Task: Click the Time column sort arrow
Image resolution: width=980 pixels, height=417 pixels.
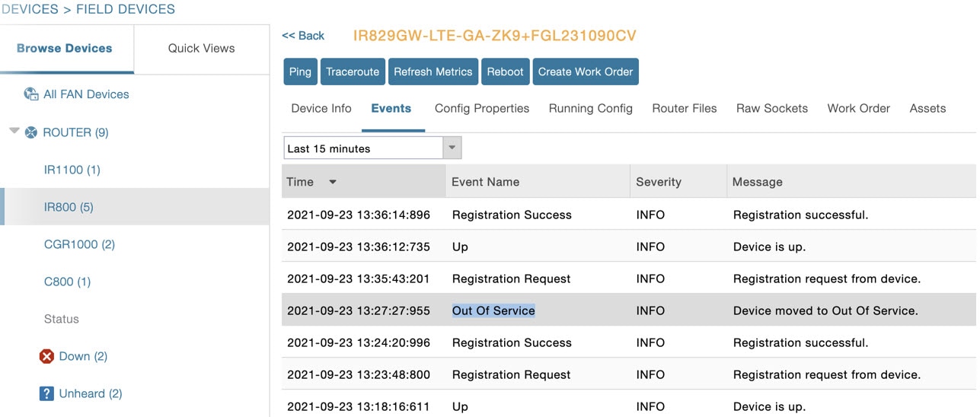Action: pyautogui.click(x=333, y=182)
